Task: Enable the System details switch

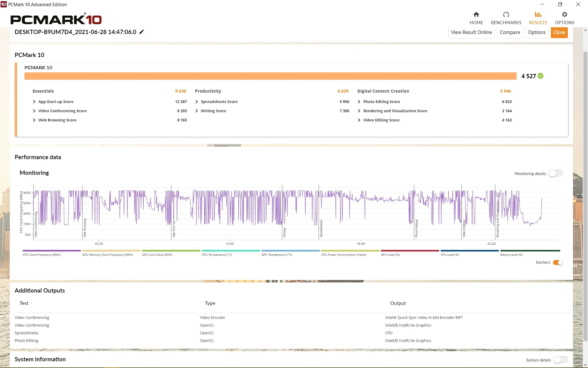Action: click(560, 360)
